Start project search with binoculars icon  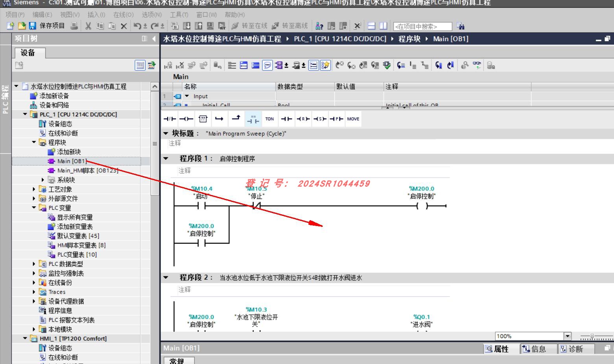tap(461, 26)
